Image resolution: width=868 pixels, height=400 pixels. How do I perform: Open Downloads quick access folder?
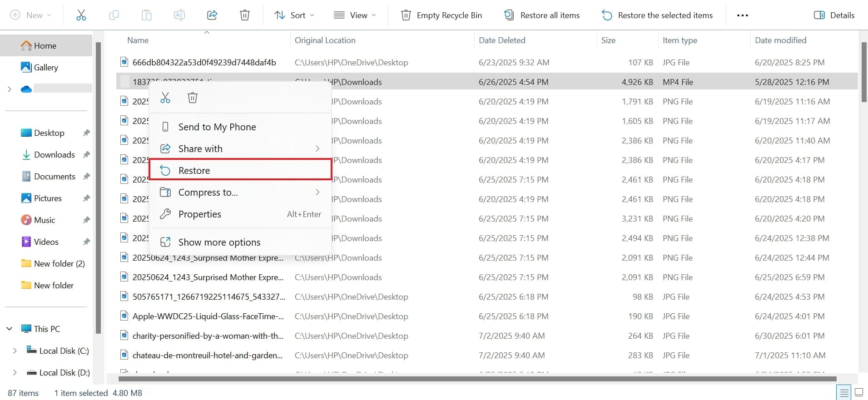point(48,154)
